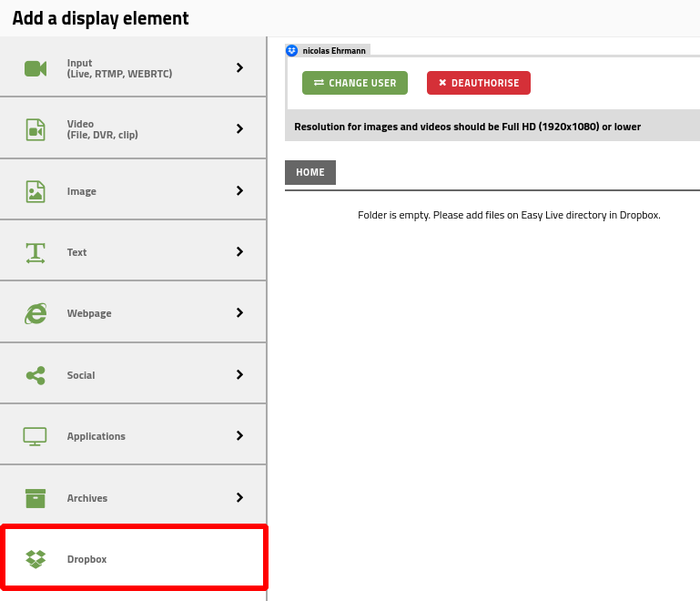The height and width of the screenshot is (601, 700).
Task: Click the red Deauthorise button
Action: (479, 83)
